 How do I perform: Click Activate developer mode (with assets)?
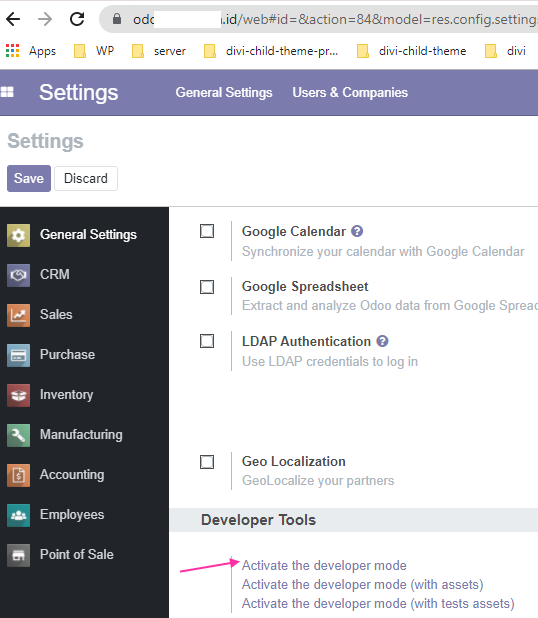(363, 584)
